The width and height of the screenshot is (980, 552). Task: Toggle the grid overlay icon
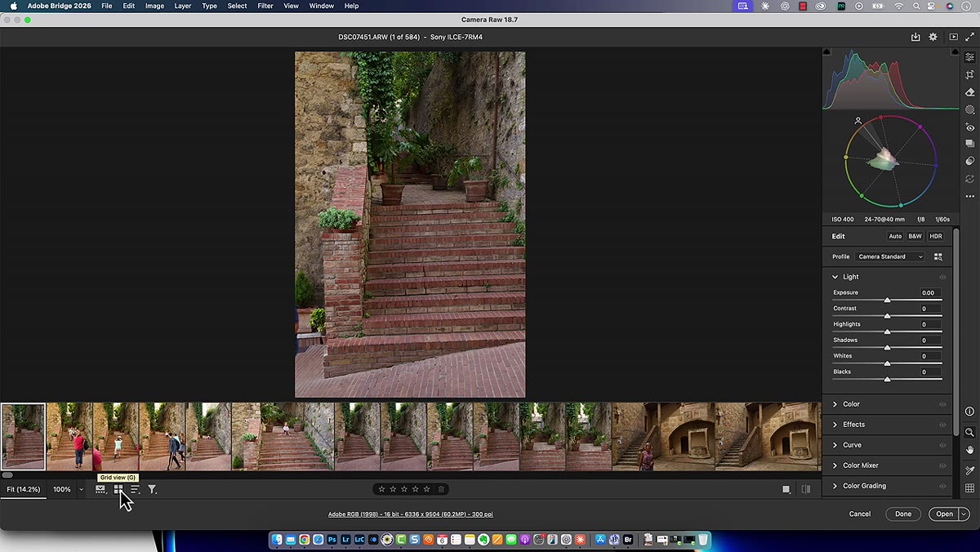click(970, 488)
